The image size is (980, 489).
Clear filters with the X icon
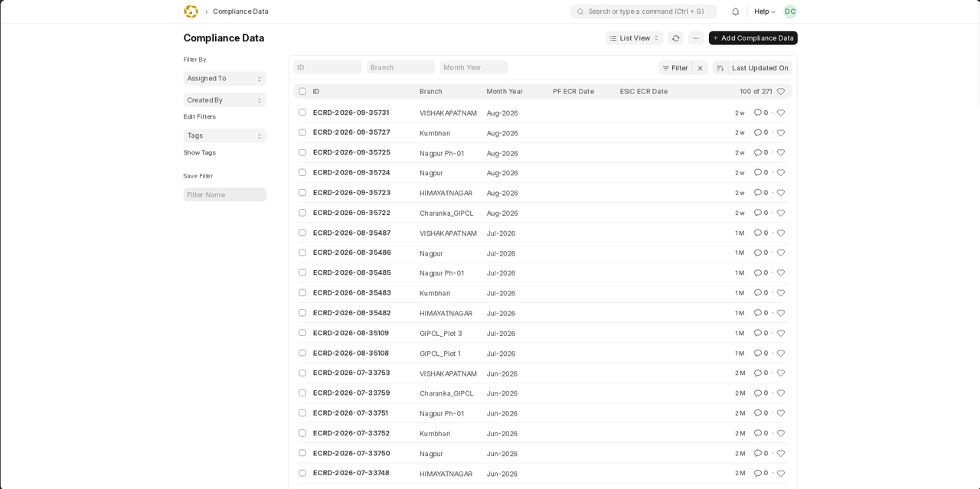tap(700, 68)
